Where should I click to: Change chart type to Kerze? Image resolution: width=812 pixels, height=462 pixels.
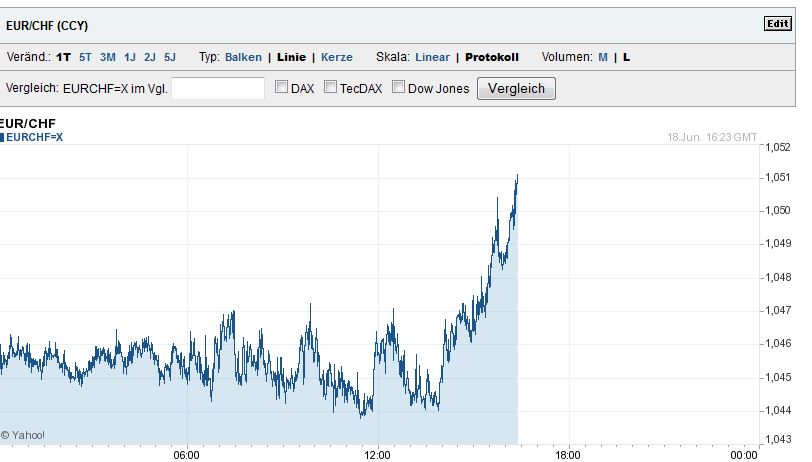pos(337,57)
